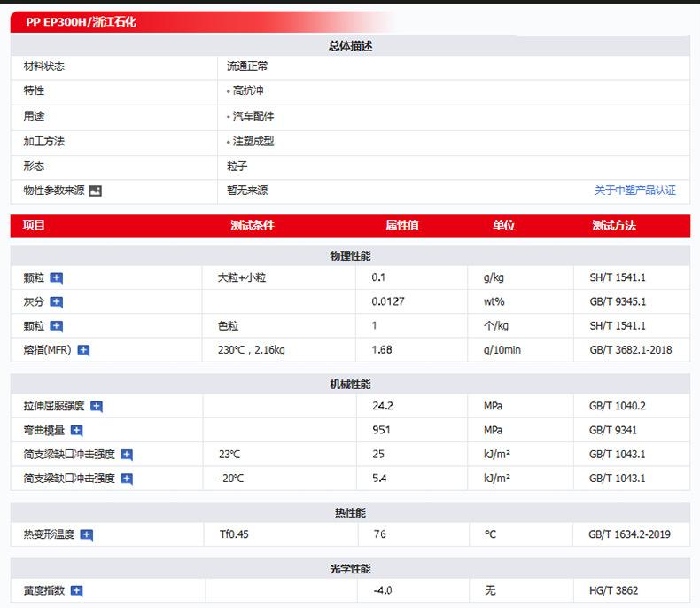Click the GB/T 3682.1-2018 test method
Image resolution: width=700 pixels, height=608 pixels.
click(x=631, y=350)
